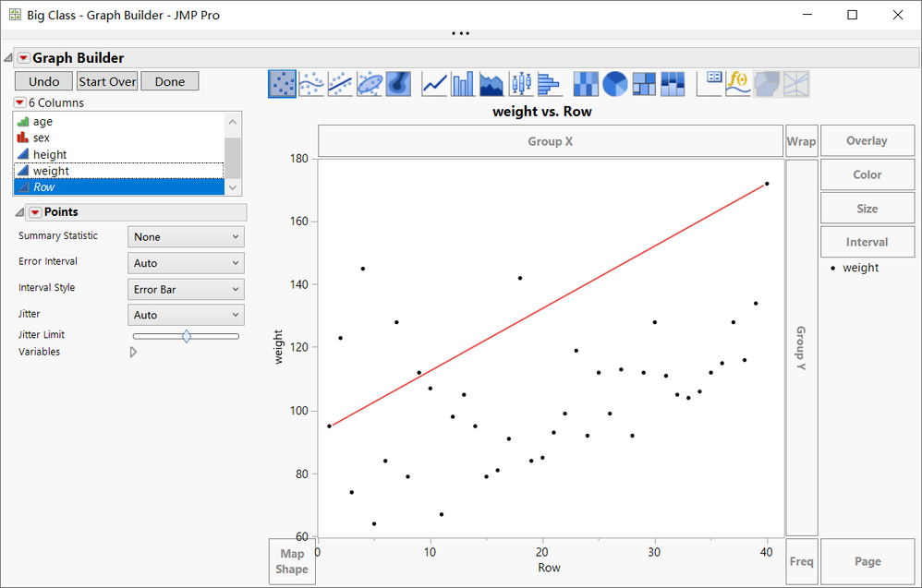This screenshot has height=588, width=922.
Task: Click the column list scrollbar down arrow
Action: (233, 188)
